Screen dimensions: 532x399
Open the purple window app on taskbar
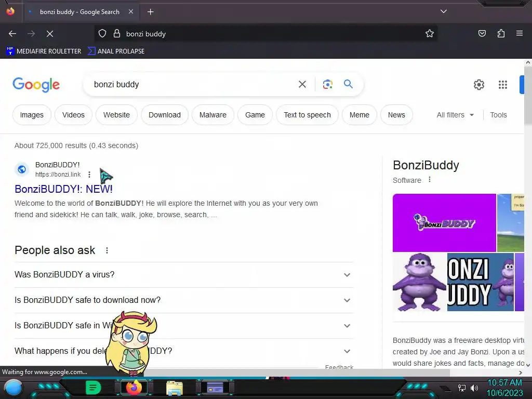[215, 388]
